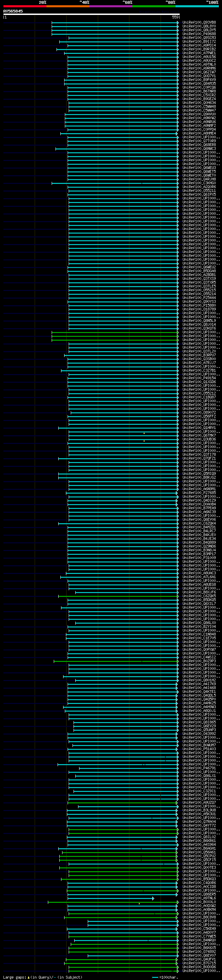Image resolution: width=222 pixels, height=980 pixels.
Task: Select hit UniRef100_Q8LDY5
Action: (x=199, y=30)
